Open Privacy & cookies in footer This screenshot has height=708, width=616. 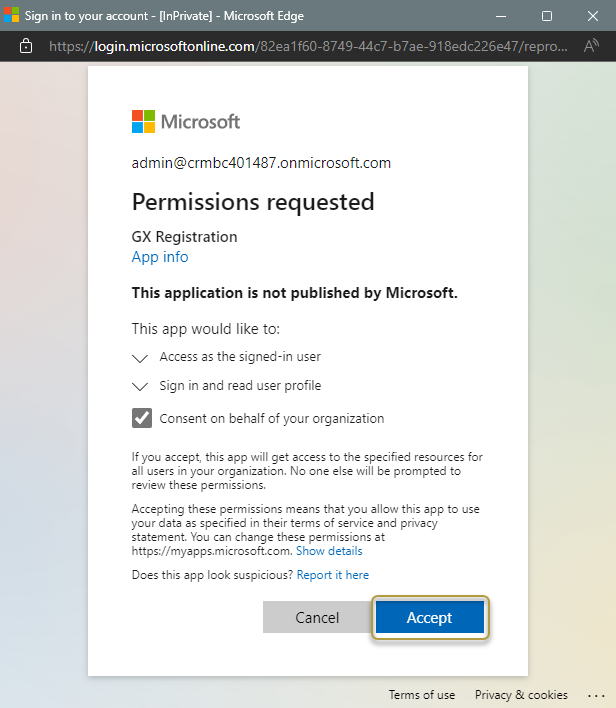[x=521, y=695]
